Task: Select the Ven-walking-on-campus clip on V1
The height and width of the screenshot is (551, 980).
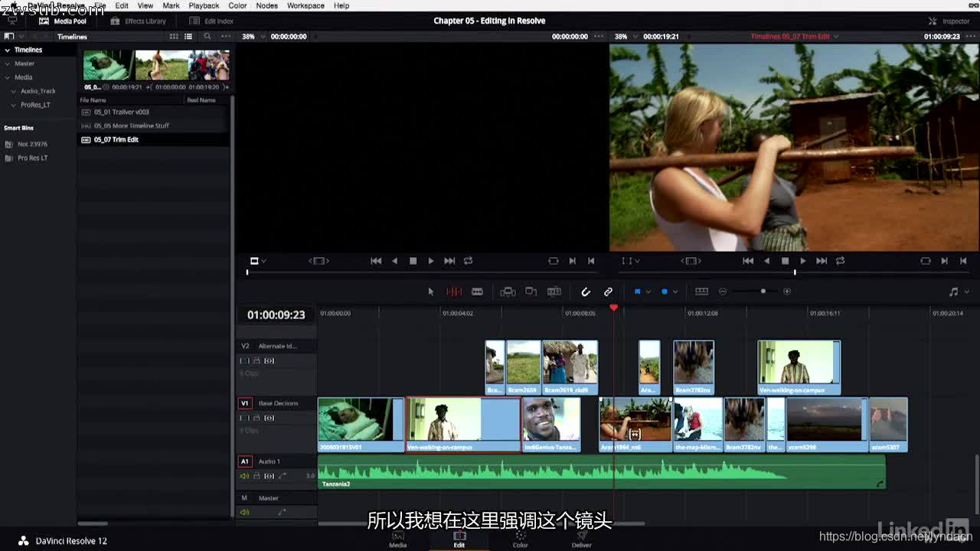Action: pos(463,425)
